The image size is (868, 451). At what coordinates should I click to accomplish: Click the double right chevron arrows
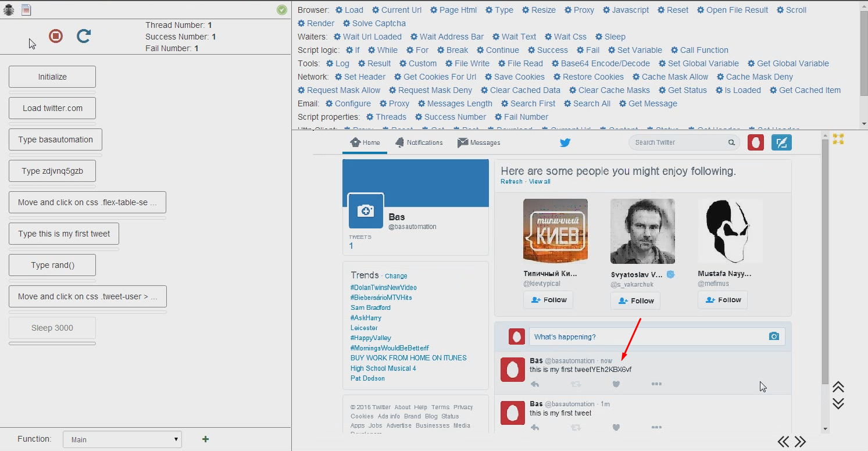click(801, 442)
